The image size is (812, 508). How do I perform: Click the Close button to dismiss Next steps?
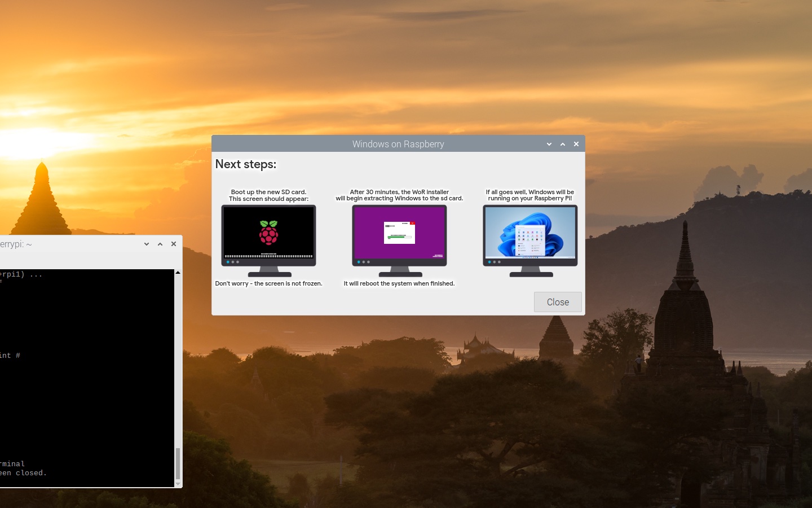pyautogui.click(x=557, y=302)
